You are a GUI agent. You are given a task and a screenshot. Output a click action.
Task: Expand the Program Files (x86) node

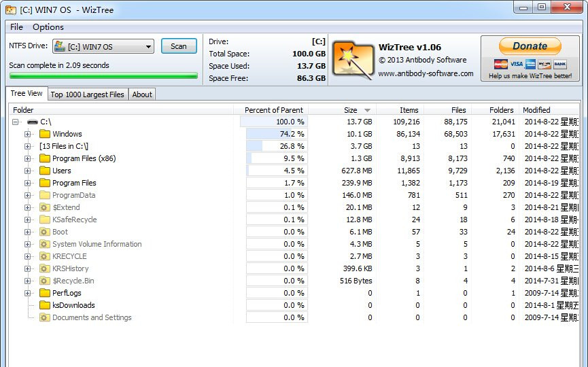(27, 158)
